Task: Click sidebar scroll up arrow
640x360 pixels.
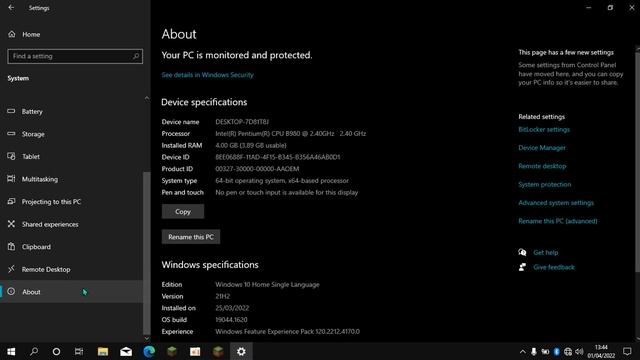Action: 147,99
